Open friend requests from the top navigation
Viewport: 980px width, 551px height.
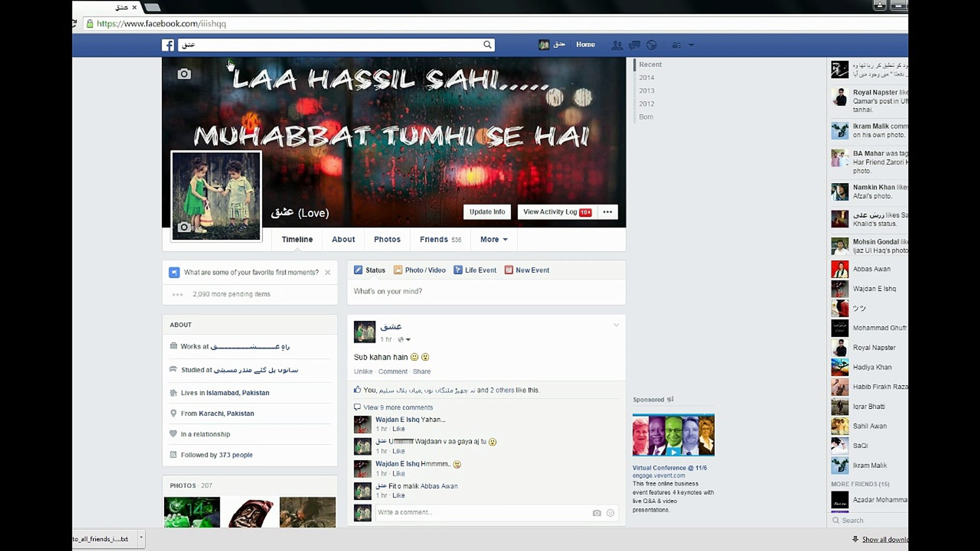[617, 45]
